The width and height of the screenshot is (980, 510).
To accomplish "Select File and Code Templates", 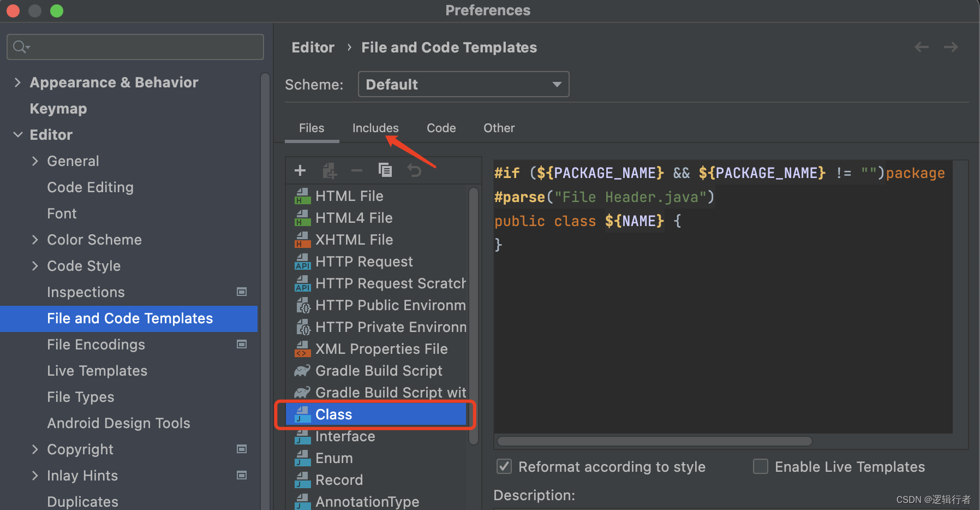I will 129,318.
